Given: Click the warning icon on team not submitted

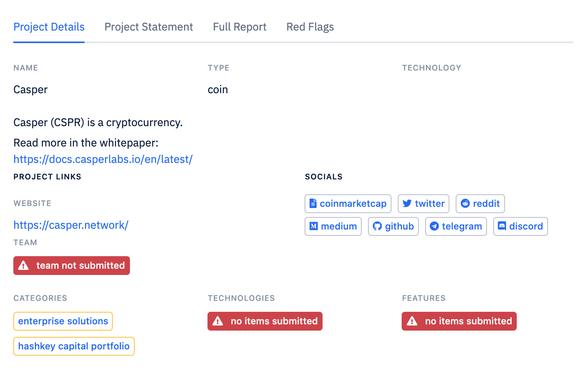Looking at the screenshot, I should point(23,266).
